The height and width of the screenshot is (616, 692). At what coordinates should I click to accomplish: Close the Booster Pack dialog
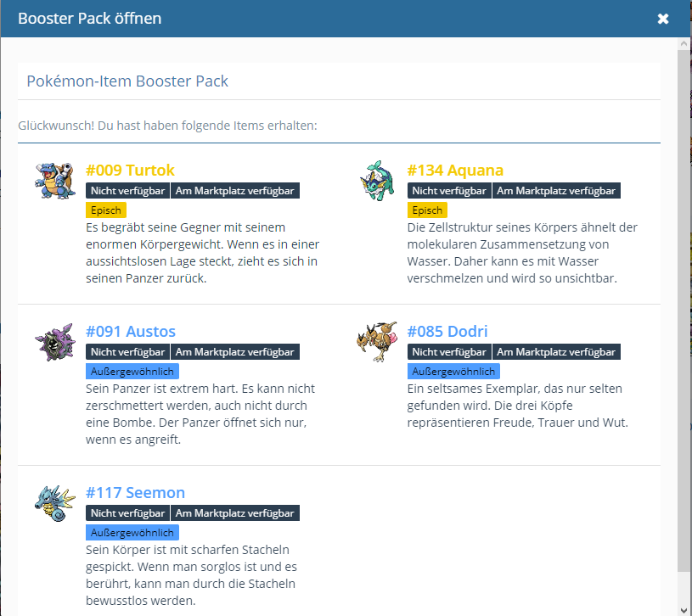pyautogui.click(x=663, y=19)
